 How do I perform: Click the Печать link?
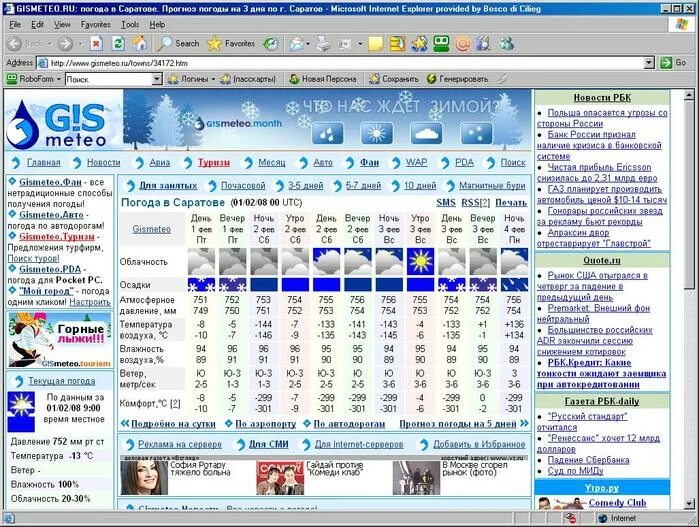point(511,202)
